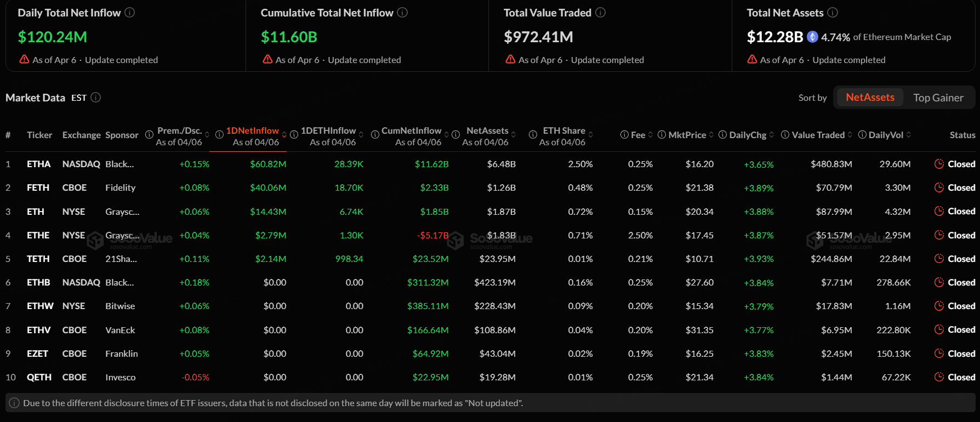Screen dimensions: 980x422
Task: Sort by CumNetInflow using its arrows
Action: click(446, 135)
